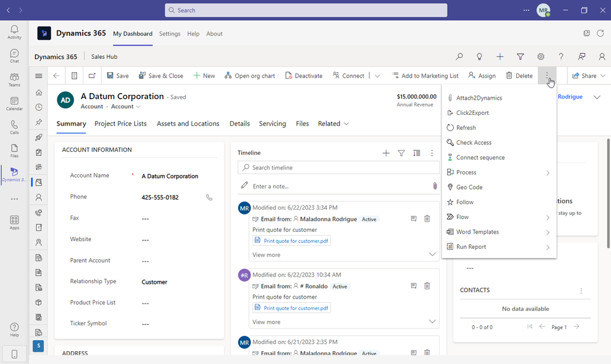Open the Calendar app
Image resolution: width=611 pixels, height=364 pixels.
click(15, 103)
